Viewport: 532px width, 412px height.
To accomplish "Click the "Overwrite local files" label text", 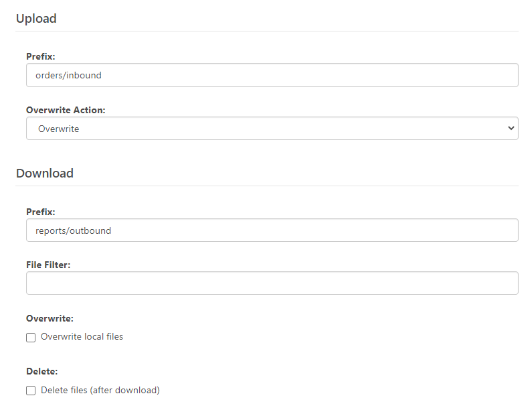I will click(x=82, y=336).
